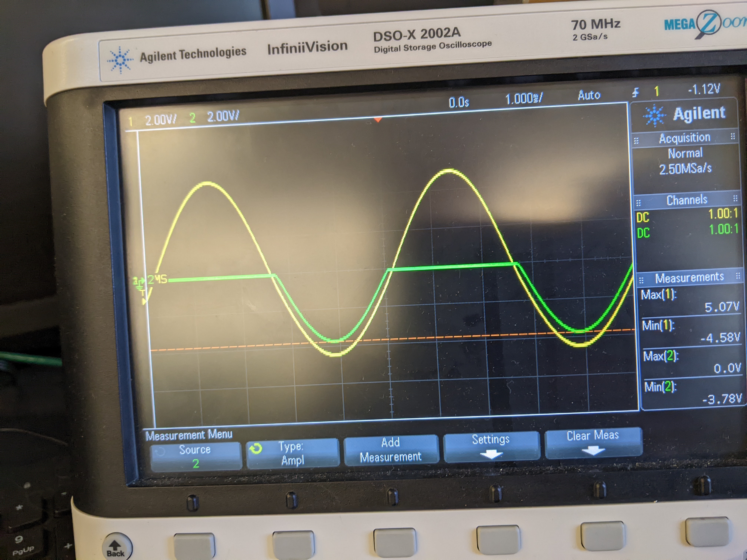Click the -1.12V trigger level value

(x=704, y=89)
